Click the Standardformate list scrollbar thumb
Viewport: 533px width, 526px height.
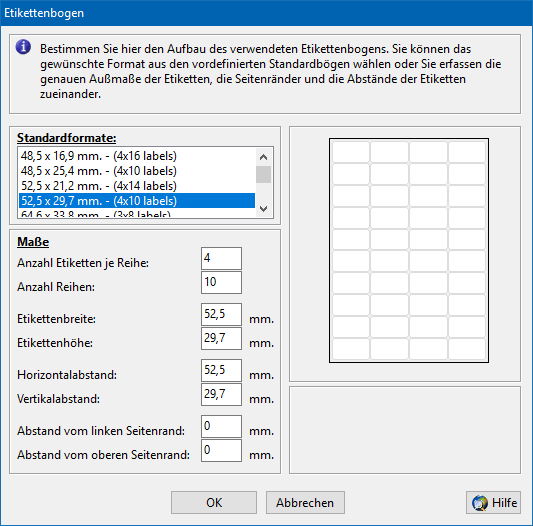click(x=263, y=174)
